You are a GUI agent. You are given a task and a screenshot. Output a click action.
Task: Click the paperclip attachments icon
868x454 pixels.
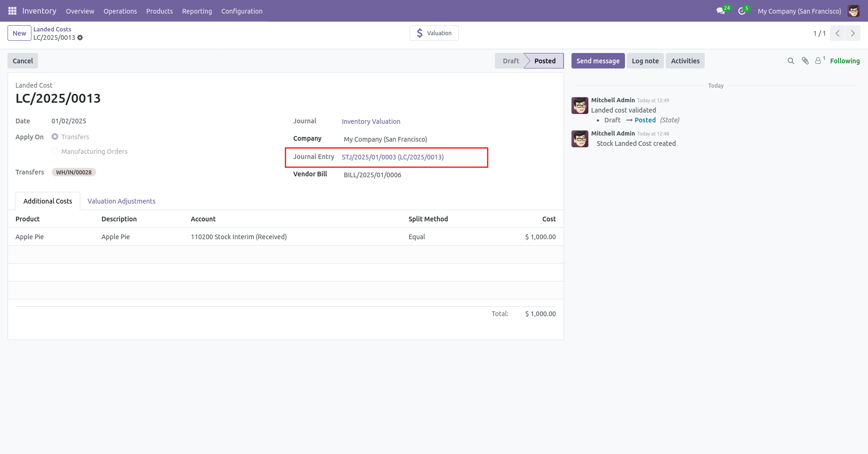[805, 61]
